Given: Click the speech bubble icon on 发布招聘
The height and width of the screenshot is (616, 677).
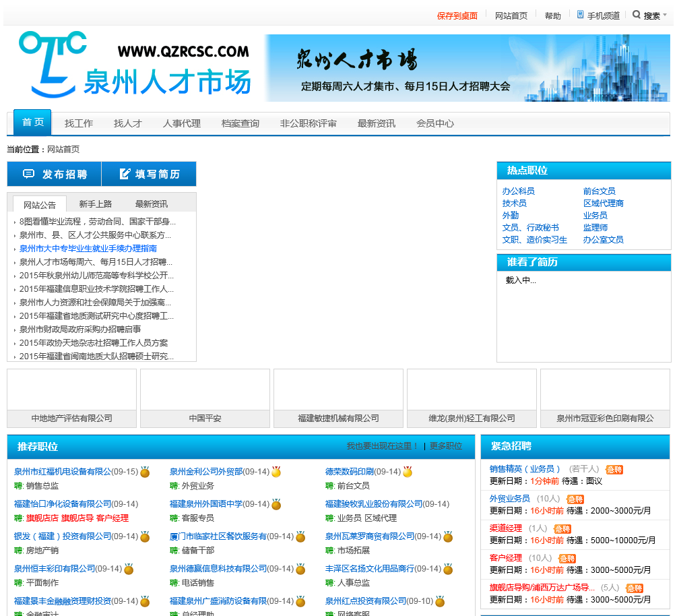Looking at the screenshot, I should pyautogui.click(x=28, y=174).
